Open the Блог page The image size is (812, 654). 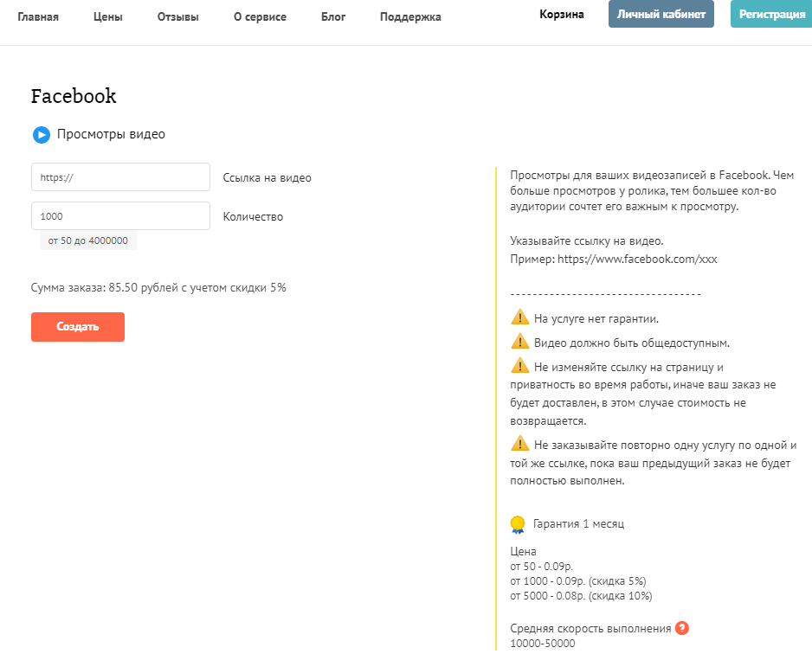point(333,17)
